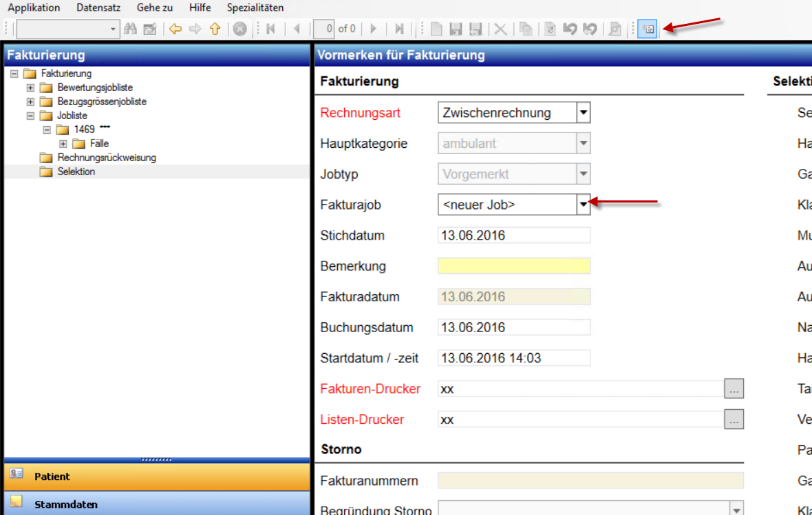This screenshot has height=515, width=812.
Task: Click the folder icon beside Stammdaten
Action: pos(16,503)
